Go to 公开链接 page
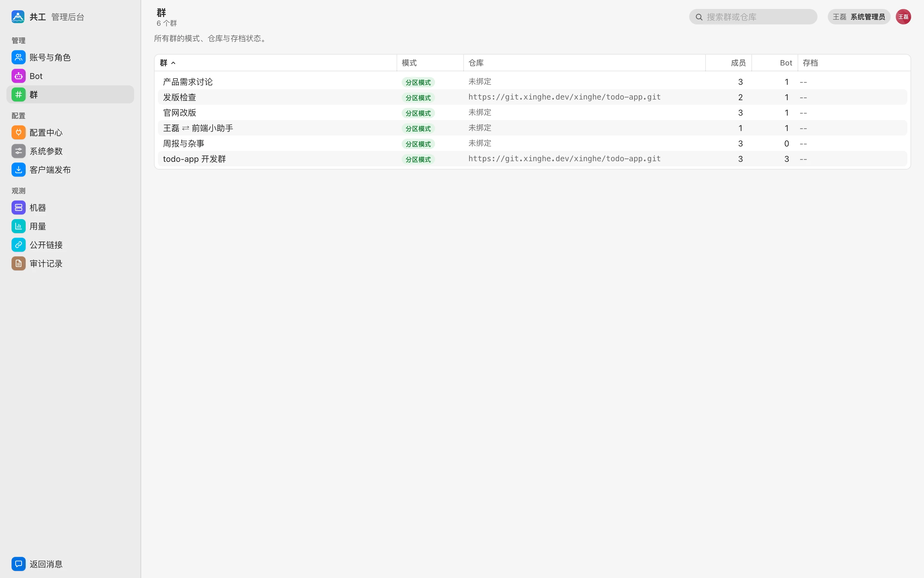Screen dimensions: 924x578 tap(70, 245)
